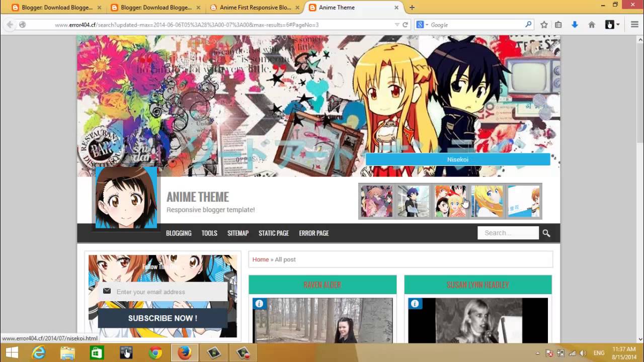
Task: Open the Firefox hamburger menu
Action: pyautogui.click(x=634, y=25)
